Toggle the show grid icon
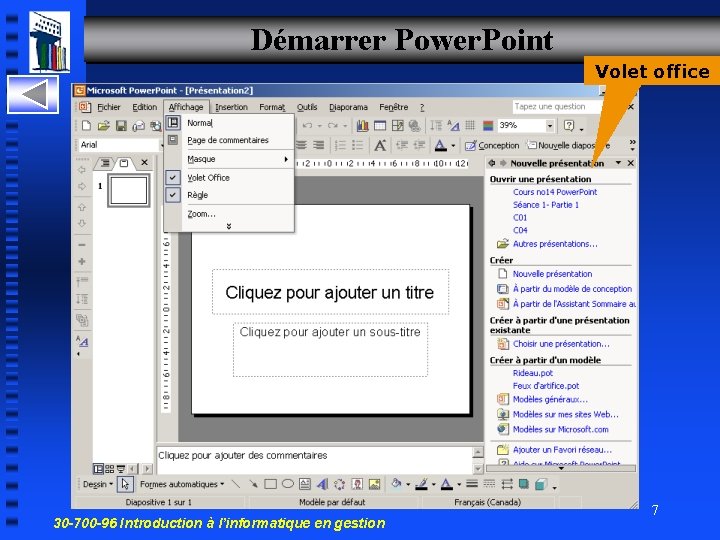 [470, 125]
